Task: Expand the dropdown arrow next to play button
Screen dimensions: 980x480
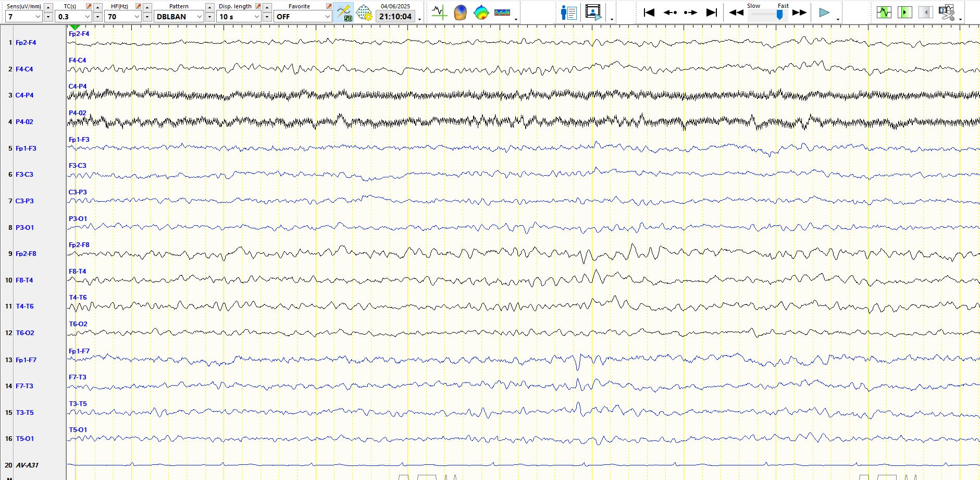Action: pyautogui.click(x=838, y=19)
